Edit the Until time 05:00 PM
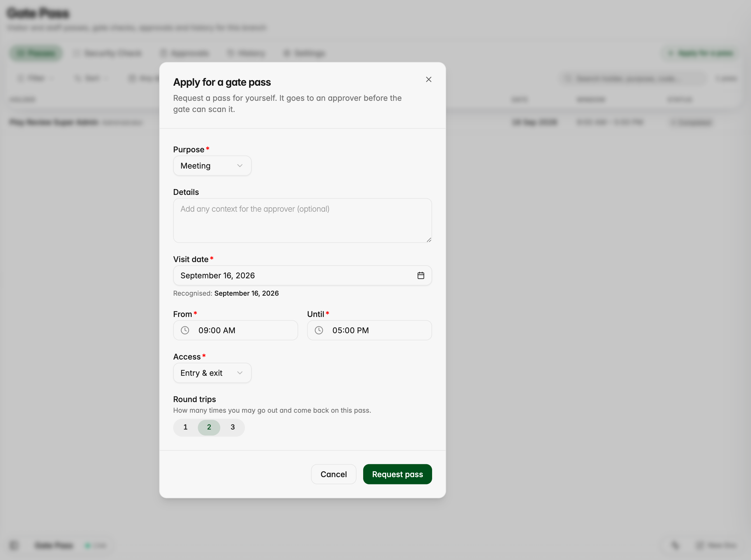 [x=369, y=330]
